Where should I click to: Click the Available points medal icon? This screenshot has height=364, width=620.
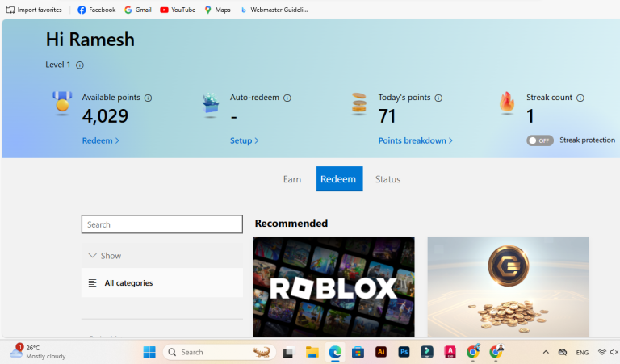pyautogui.click(x=62, y=103)
